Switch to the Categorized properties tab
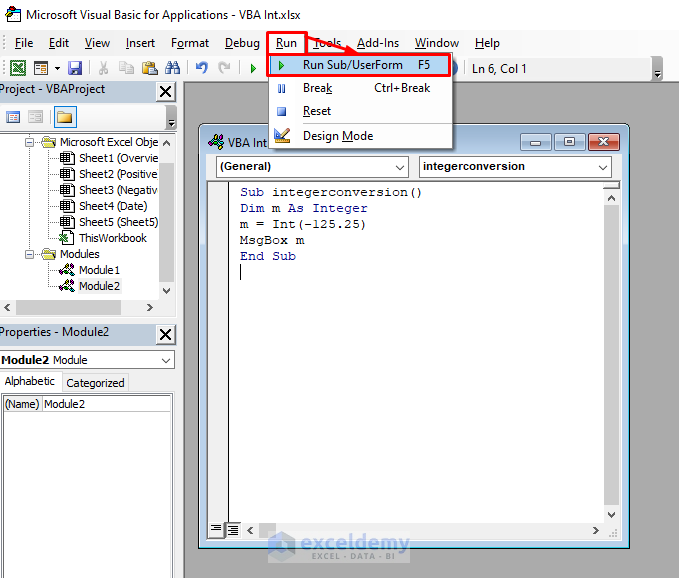The image size is (679, 578). pos(95,383)
